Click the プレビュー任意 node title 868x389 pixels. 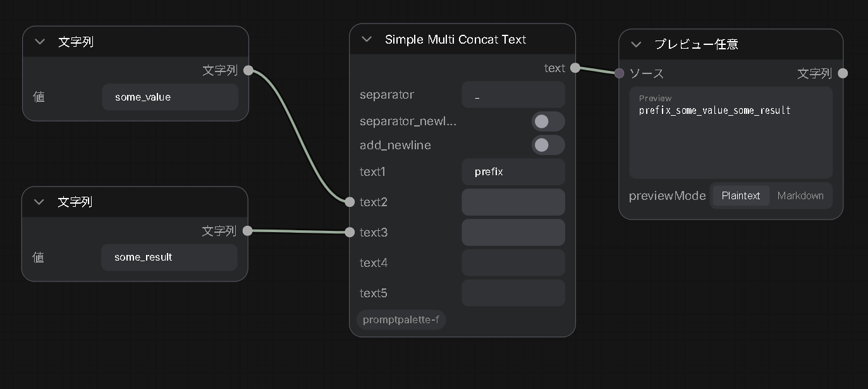tap(696, 44)
